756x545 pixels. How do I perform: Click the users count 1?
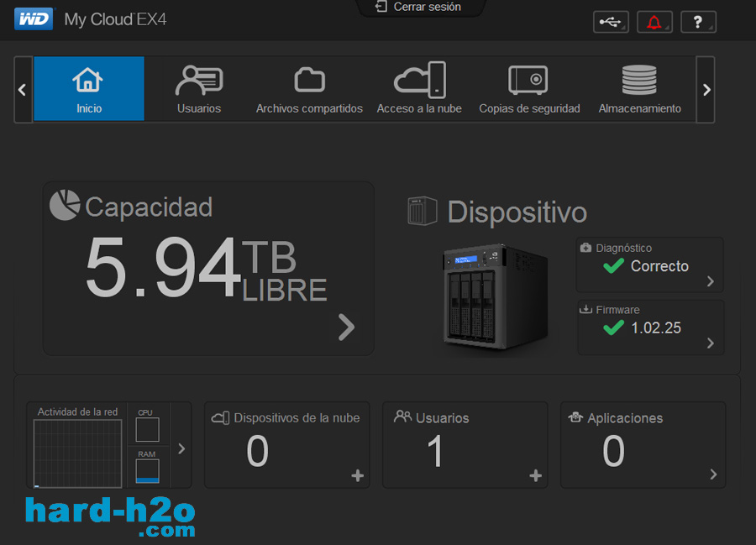(x=435, y=451)
